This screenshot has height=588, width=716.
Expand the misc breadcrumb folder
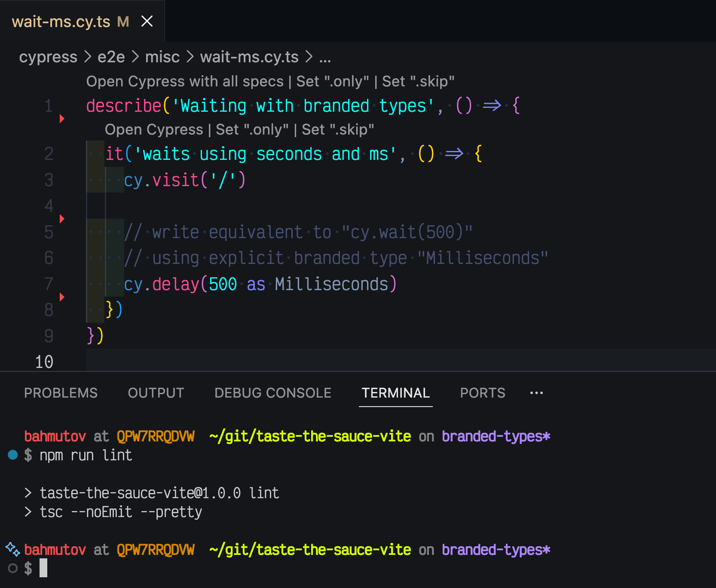(x=162, y=57)
